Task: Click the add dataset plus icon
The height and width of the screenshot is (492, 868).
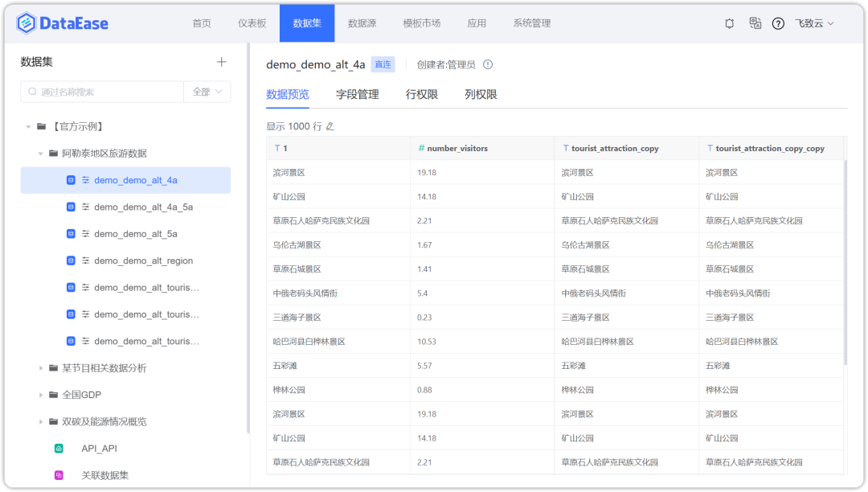Action: point(222,62)
